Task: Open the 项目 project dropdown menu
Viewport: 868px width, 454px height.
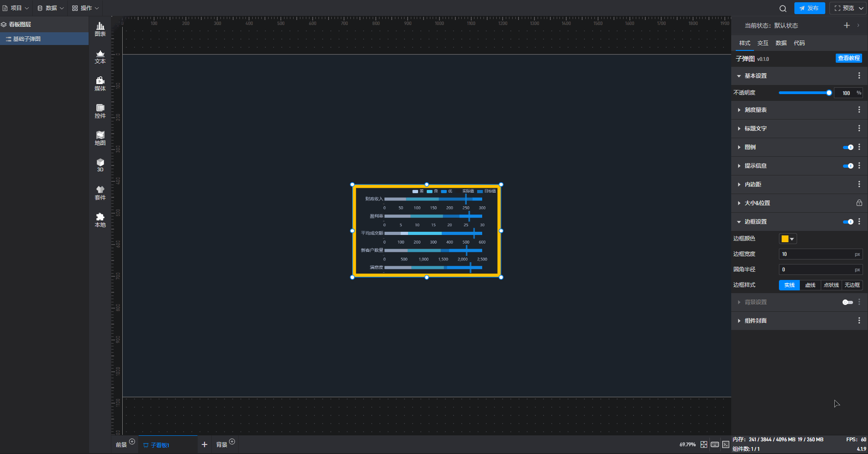Action: (16, 8)
